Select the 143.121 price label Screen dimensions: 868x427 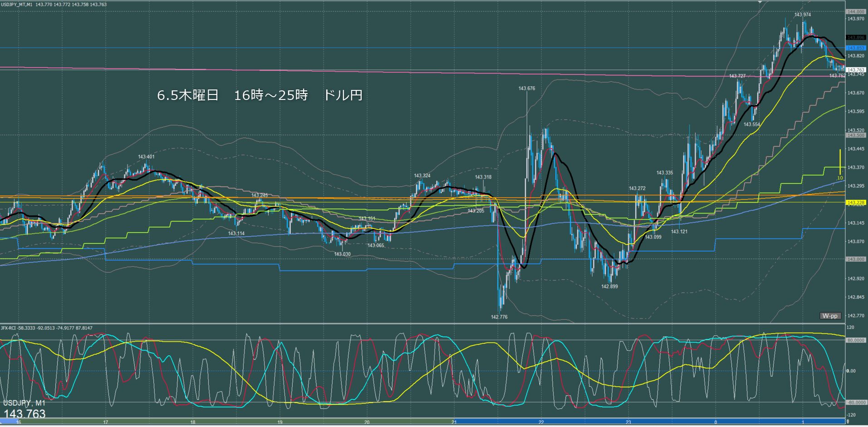[x=679, y=232]
